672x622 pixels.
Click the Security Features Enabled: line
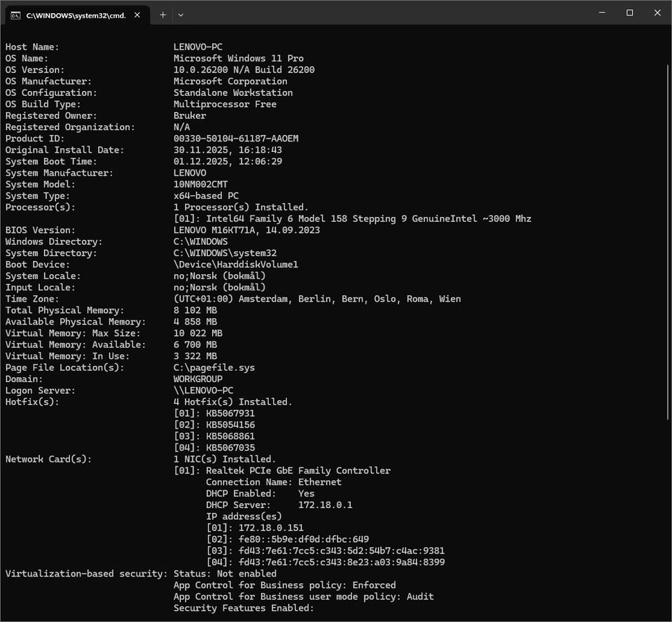244,608
